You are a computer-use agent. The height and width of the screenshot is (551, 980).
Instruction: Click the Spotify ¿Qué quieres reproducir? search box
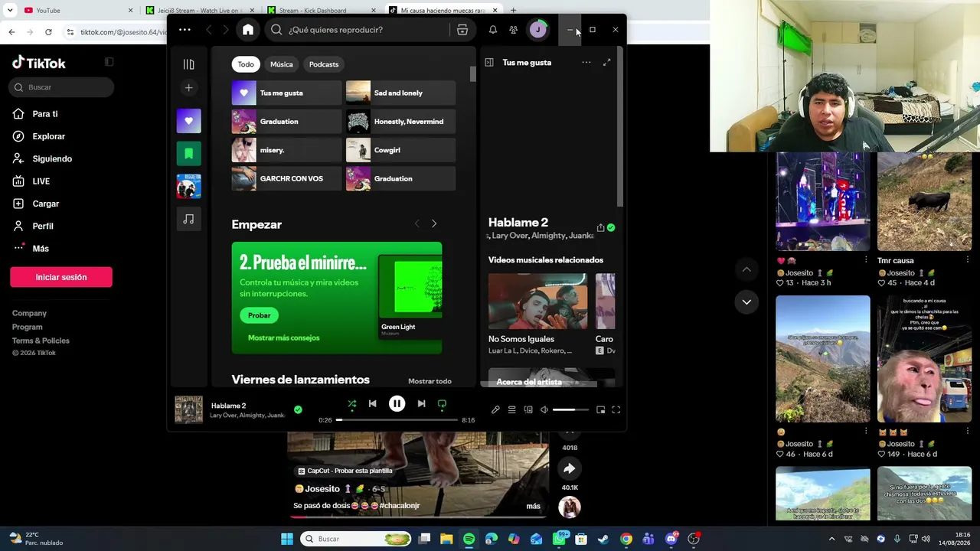pyautogui.click(x=358, y=30)
